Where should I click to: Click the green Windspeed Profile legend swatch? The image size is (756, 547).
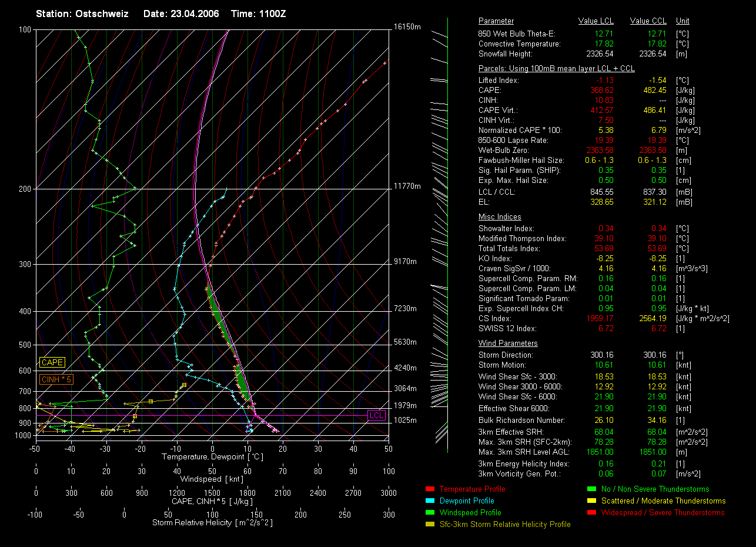(x=429, y=513)
